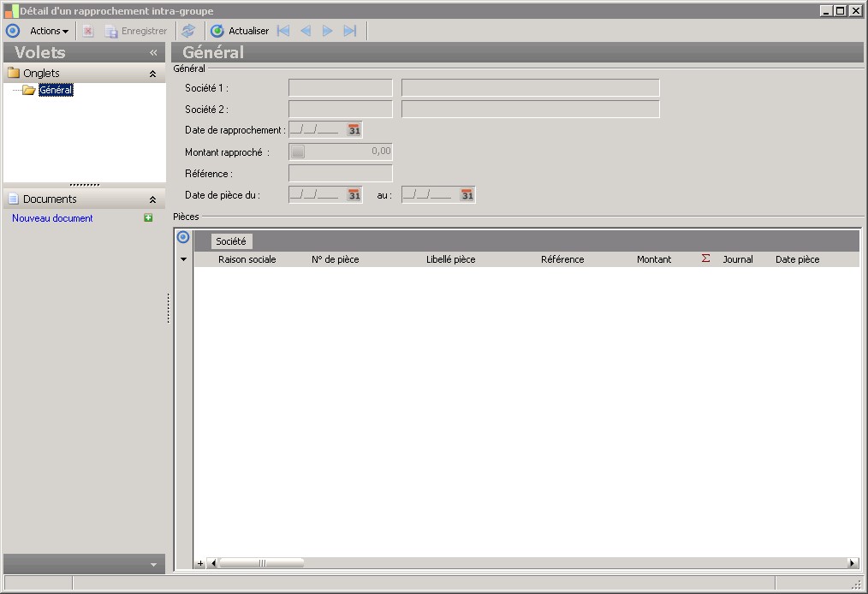Click the red sigma sum icon

706,258
